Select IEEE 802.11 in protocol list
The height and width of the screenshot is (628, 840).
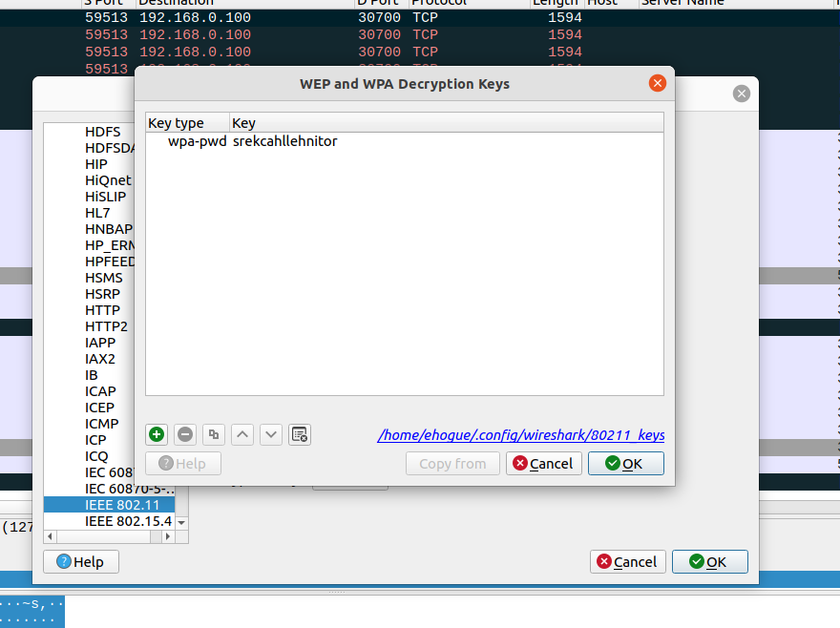pyautogui.click(x=109, y=505)
